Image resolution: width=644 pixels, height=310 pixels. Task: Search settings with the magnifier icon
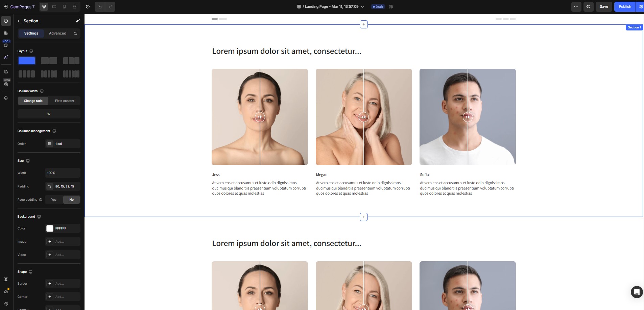point(75,34)
